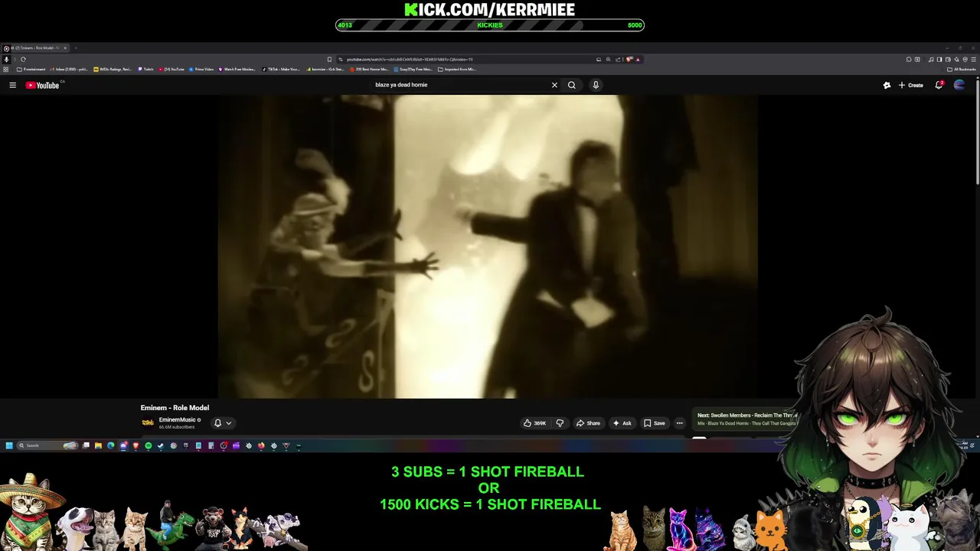Click the Ask button

point(622,423)
